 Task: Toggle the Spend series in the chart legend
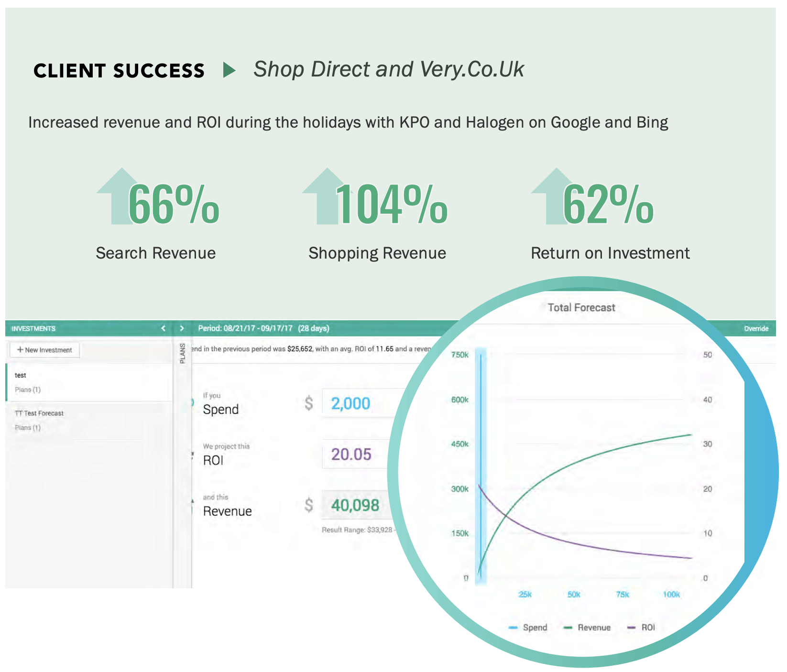529,628
